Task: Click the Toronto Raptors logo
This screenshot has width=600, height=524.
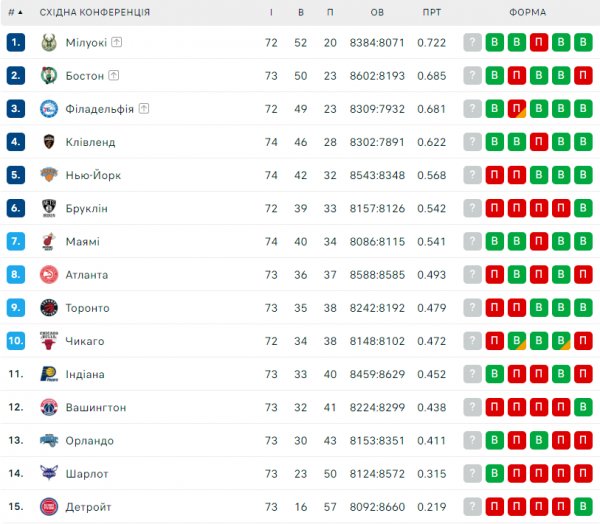Action: [48, 308]
